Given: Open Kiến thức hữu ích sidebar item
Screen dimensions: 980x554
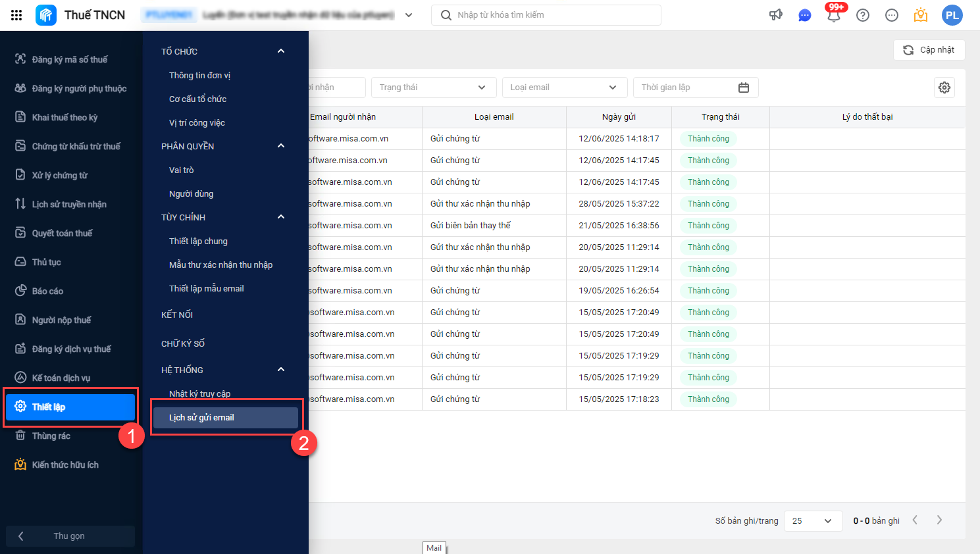Looking at the screenshot, I should point(70,465).
